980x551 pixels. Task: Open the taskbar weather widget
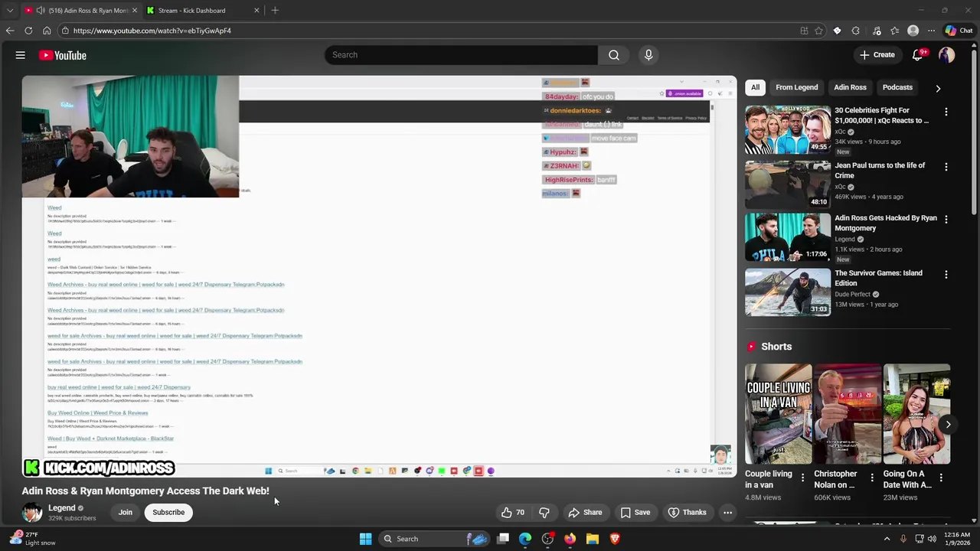(x=31, y=539)
